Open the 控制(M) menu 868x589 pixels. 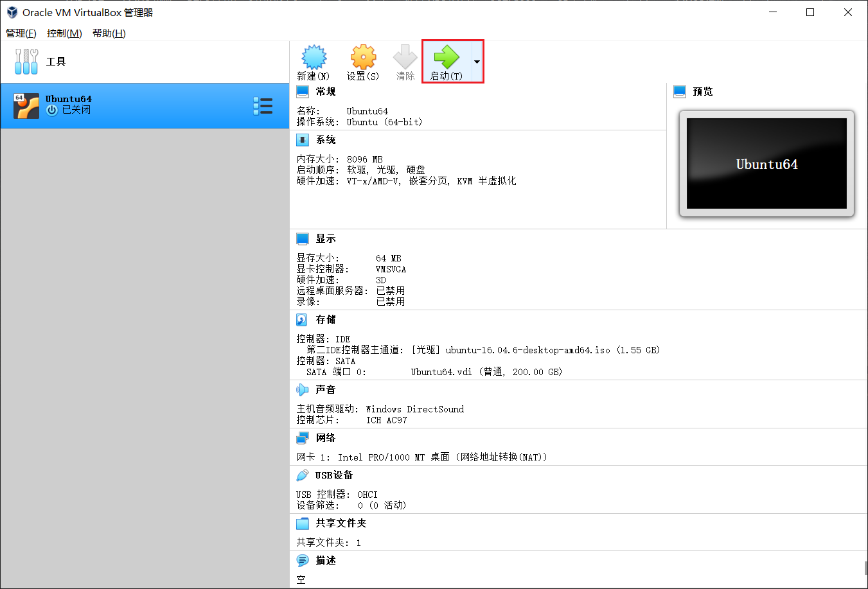64,33
